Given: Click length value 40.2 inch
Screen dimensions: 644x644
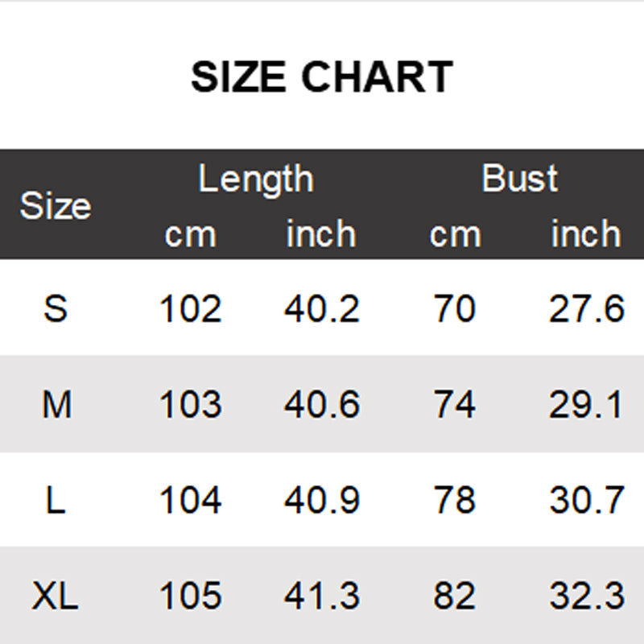Looking at the screenshot, I should pyautogui.click(x=321, y=308).
